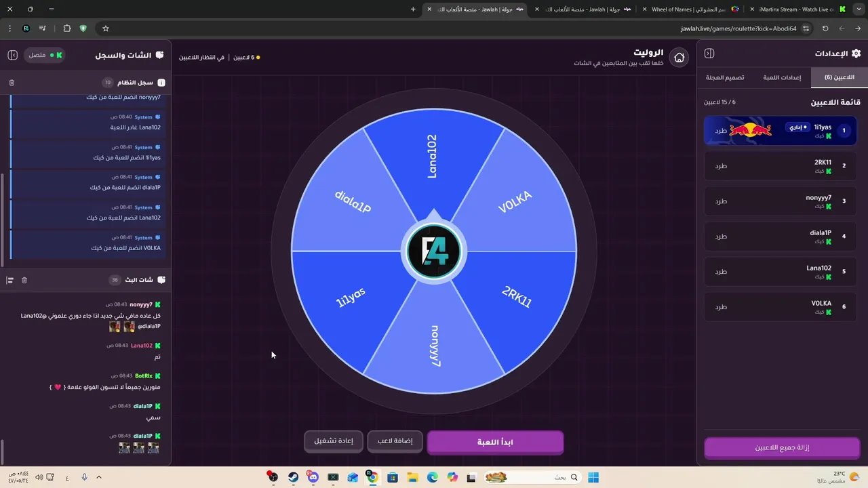
Task: Delete system log entries with trash icon
Action: point(12,83)
